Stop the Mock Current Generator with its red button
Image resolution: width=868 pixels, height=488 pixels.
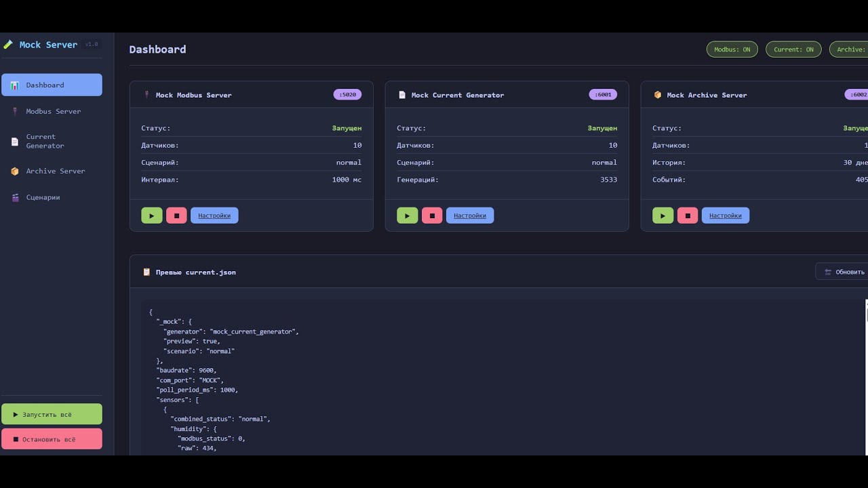[432, 216]
